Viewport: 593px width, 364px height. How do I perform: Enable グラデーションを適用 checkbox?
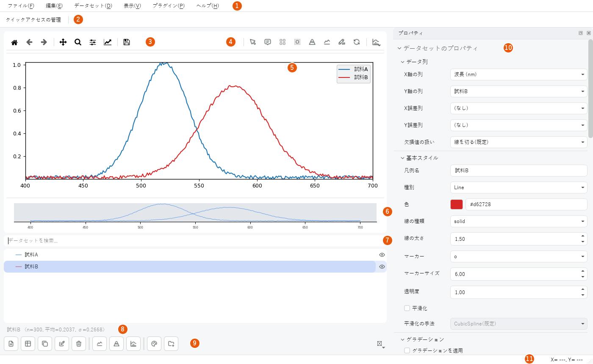(407, 350)
